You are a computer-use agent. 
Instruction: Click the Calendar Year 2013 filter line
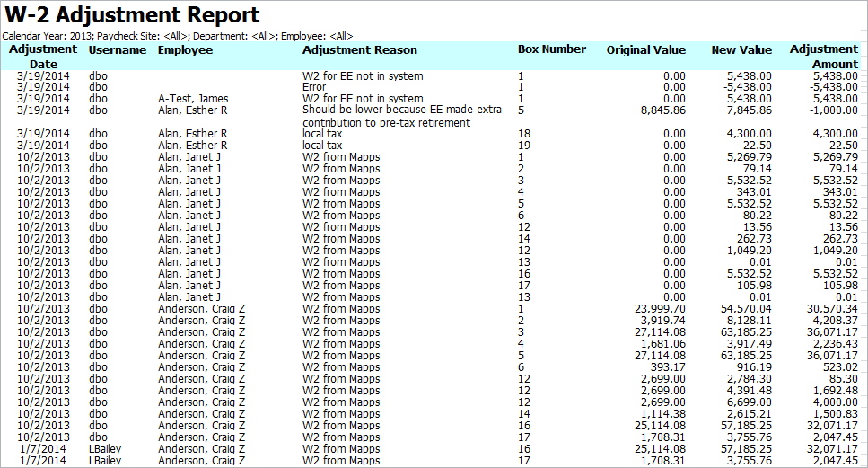pos(178,36)
